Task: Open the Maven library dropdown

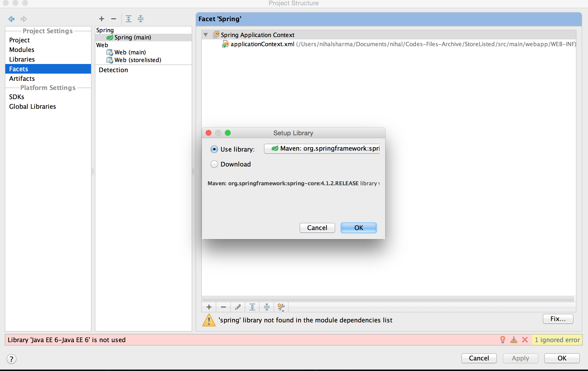Action: coord(322,148)
